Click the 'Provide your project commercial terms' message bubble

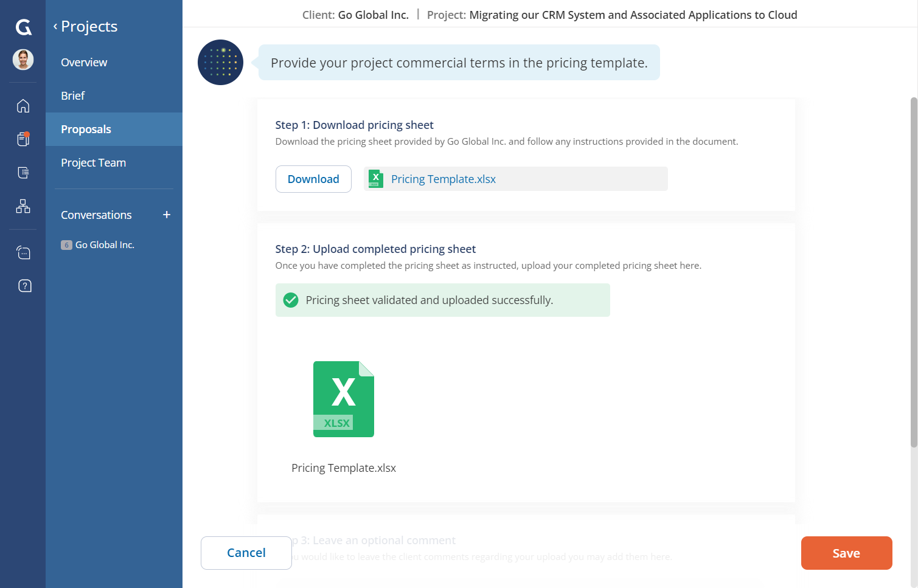[459, 62]
